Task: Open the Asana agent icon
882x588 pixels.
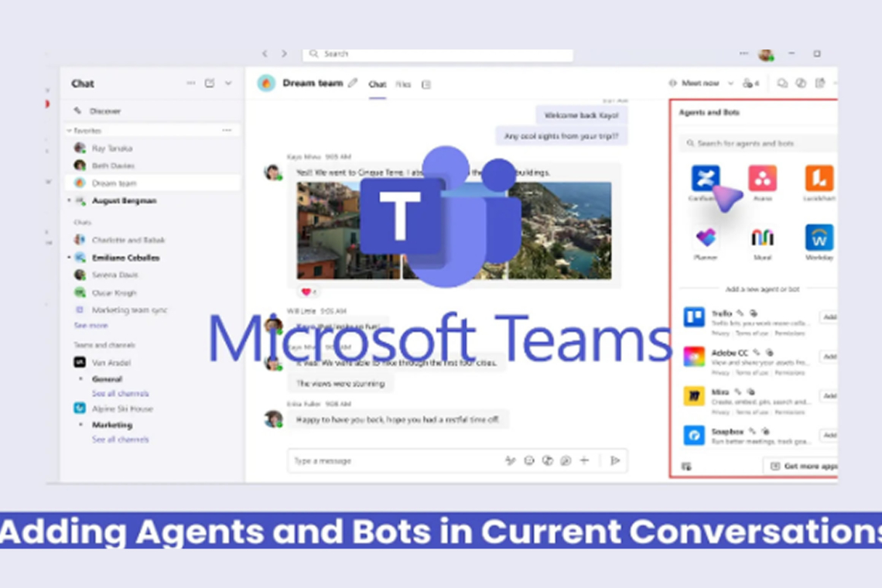Action: coord(761,178)
